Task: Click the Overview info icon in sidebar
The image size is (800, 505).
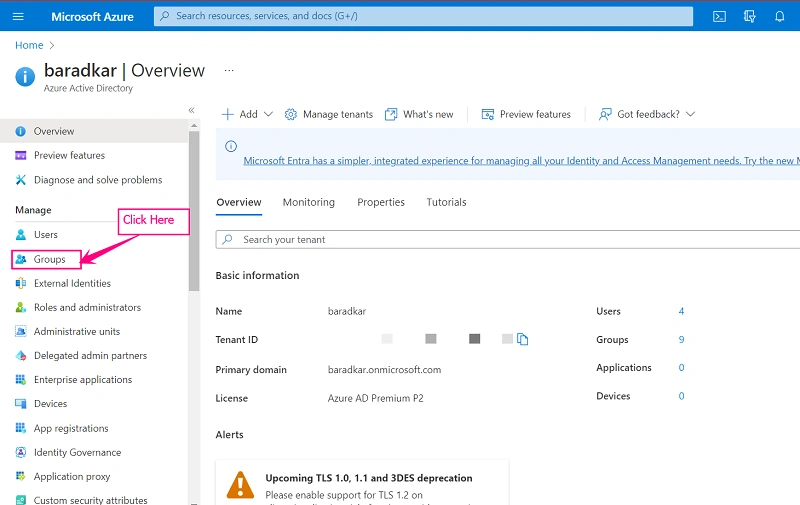Action: pyautogui.click(x=20, y=132)
